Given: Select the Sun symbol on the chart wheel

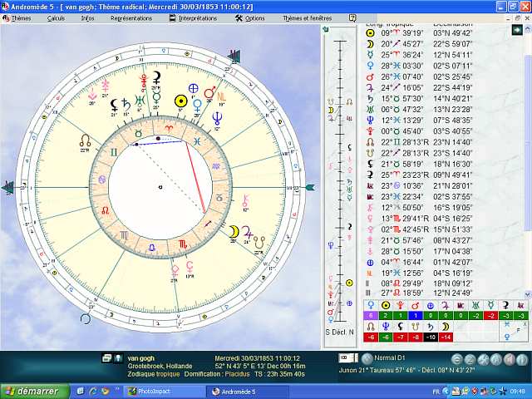Looking at the screenshot, I should tap(181, 101).
